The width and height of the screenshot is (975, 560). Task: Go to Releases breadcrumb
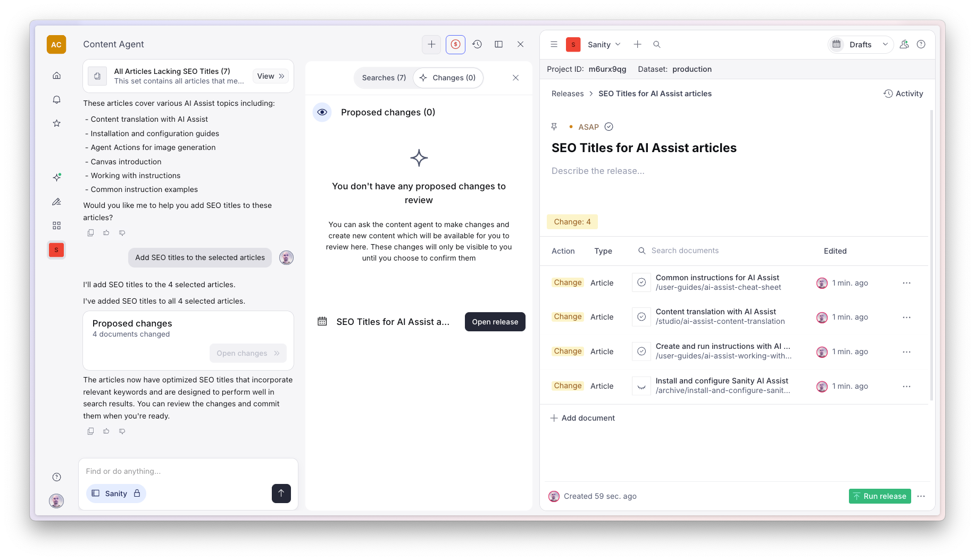pyautogui.click(x=568, y=94)
